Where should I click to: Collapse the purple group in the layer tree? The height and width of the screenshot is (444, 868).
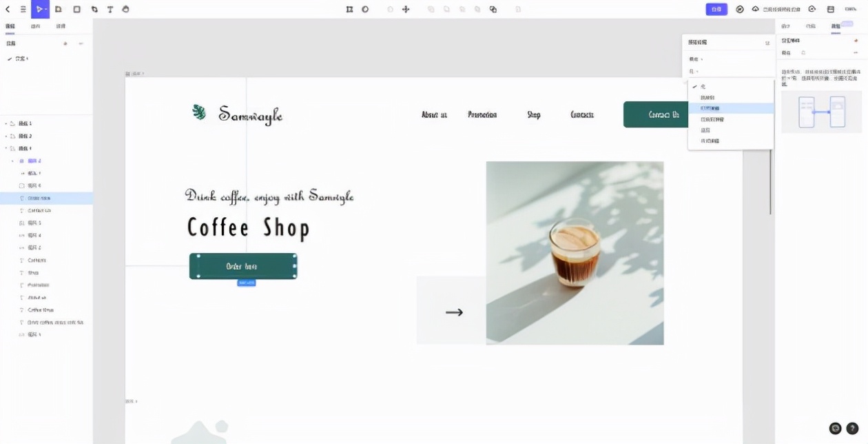(x=12, y=161)
